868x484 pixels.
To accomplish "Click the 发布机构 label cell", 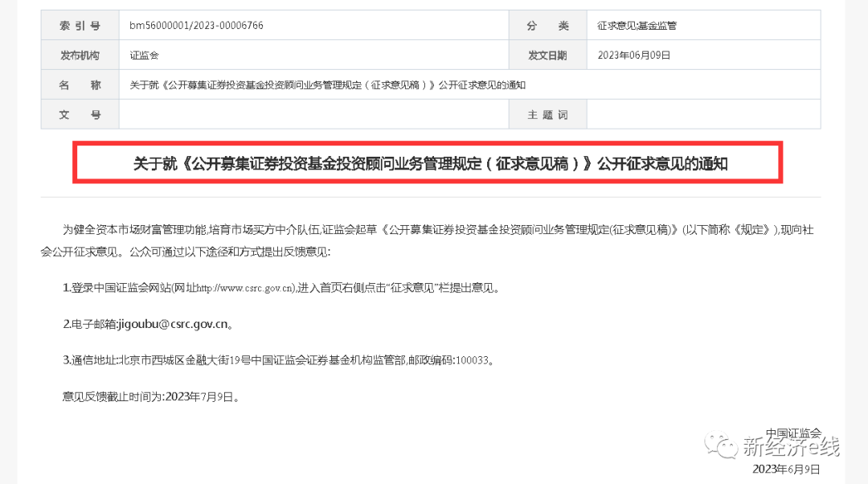I will point(80,55).
